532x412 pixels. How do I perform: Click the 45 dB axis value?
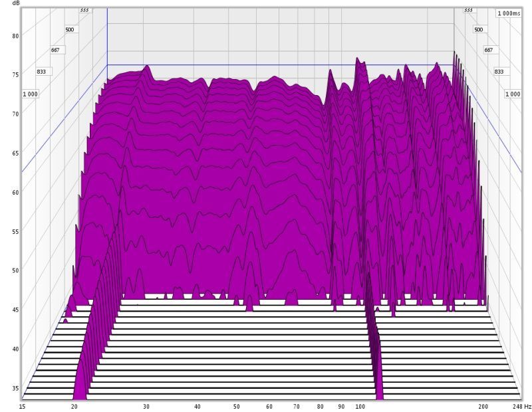click(15, 309)
